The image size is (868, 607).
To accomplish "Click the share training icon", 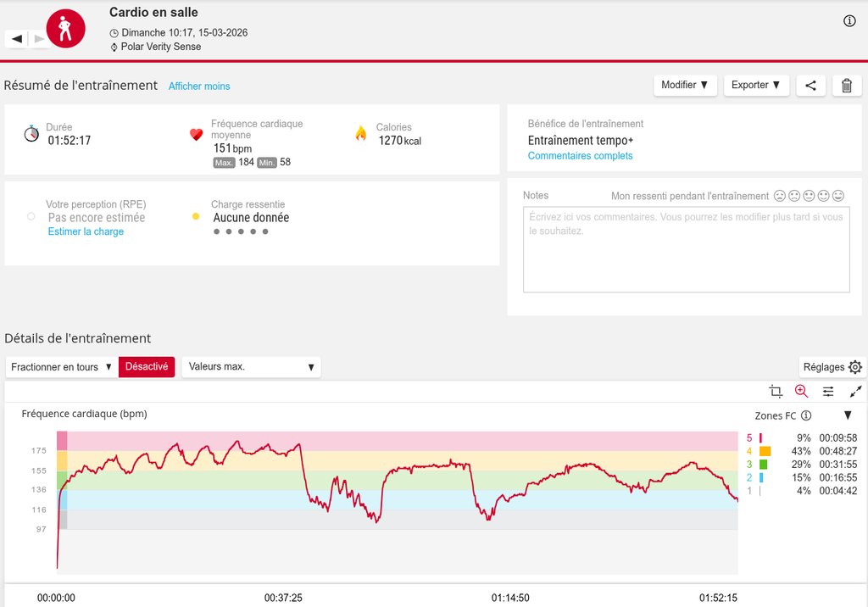I will click(811, 86).
